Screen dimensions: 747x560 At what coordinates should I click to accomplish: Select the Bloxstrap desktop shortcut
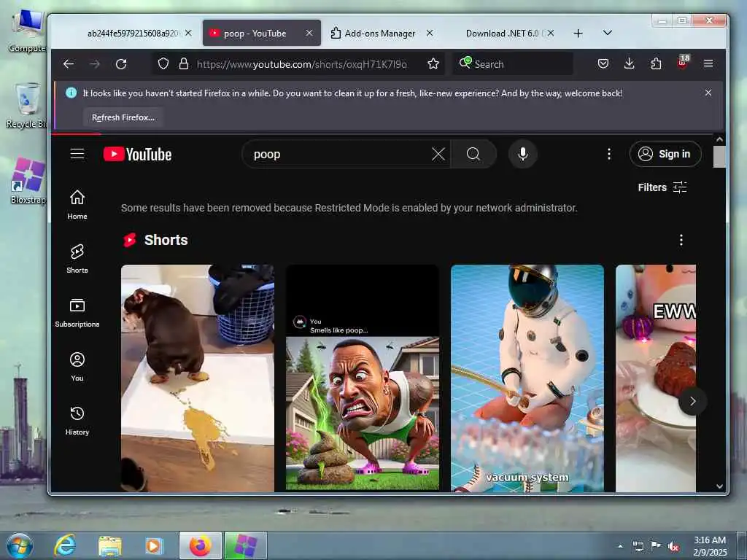[x=28, y=182]
